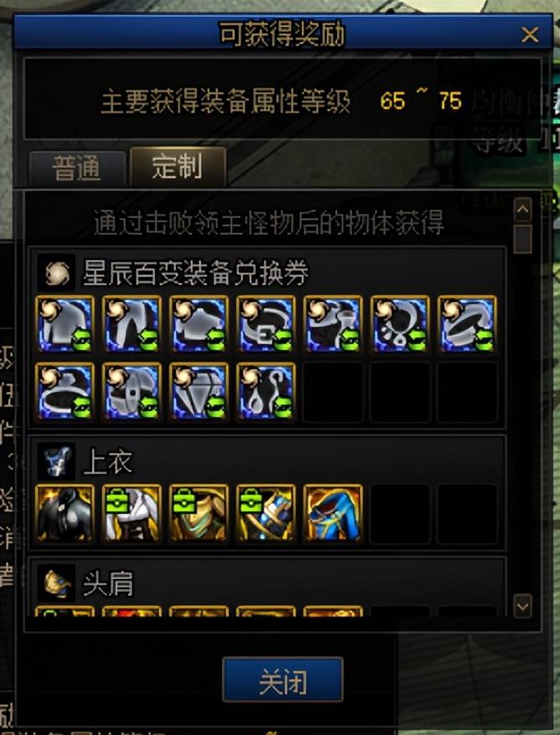Click the pants exchange voucher icon
Viewport: 560px width, 735px height.
(132, 324)
